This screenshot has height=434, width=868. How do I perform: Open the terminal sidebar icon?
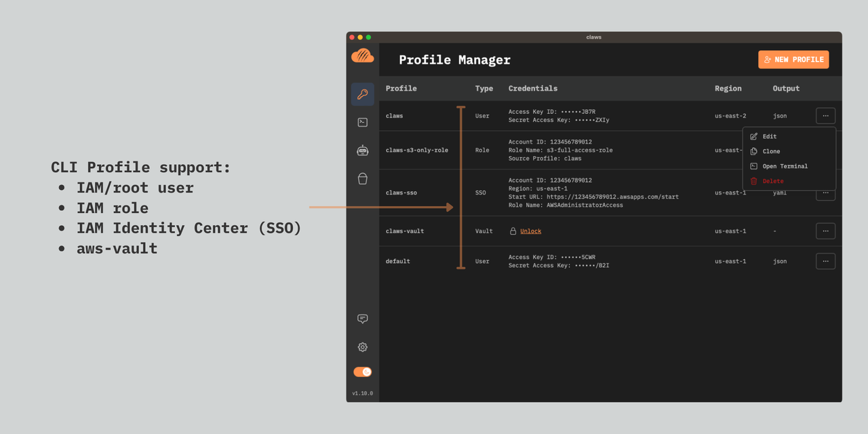pyautogui.click(x=363, y=122)
